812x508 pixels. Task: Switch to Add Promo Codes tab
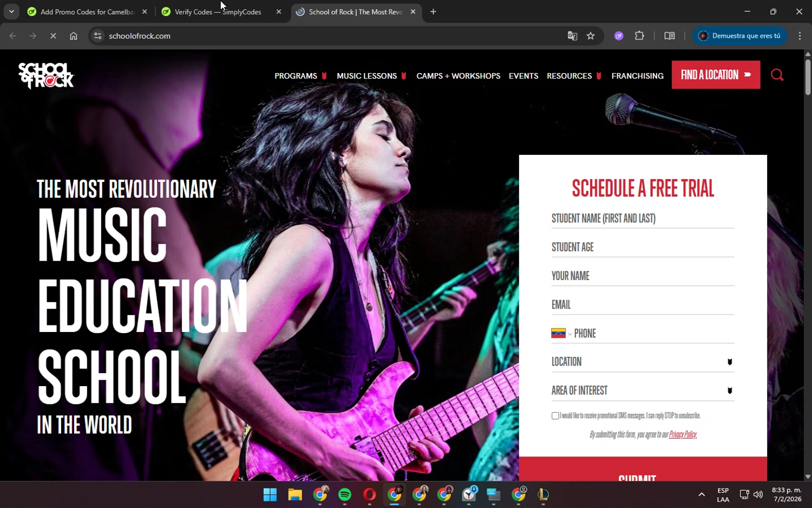click(x=87, y=12)
